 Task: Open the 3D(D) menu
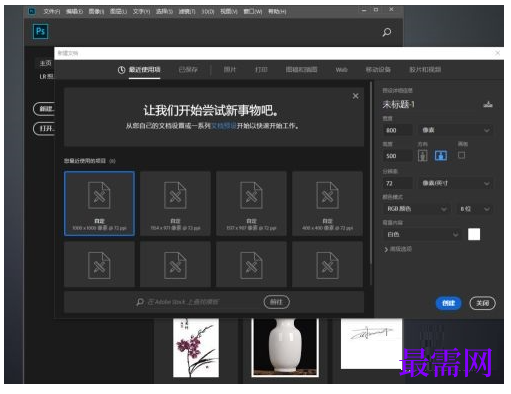pos(208,12)
